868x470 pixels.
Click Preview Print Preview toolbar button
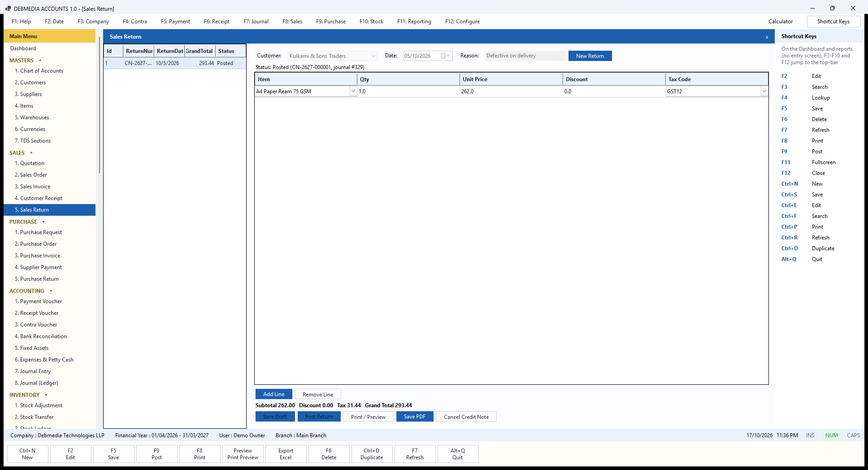[243, 454]
